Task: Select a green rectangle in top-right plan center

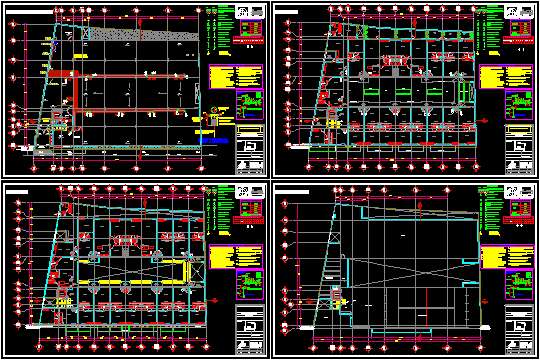Action: pos(403,92)
